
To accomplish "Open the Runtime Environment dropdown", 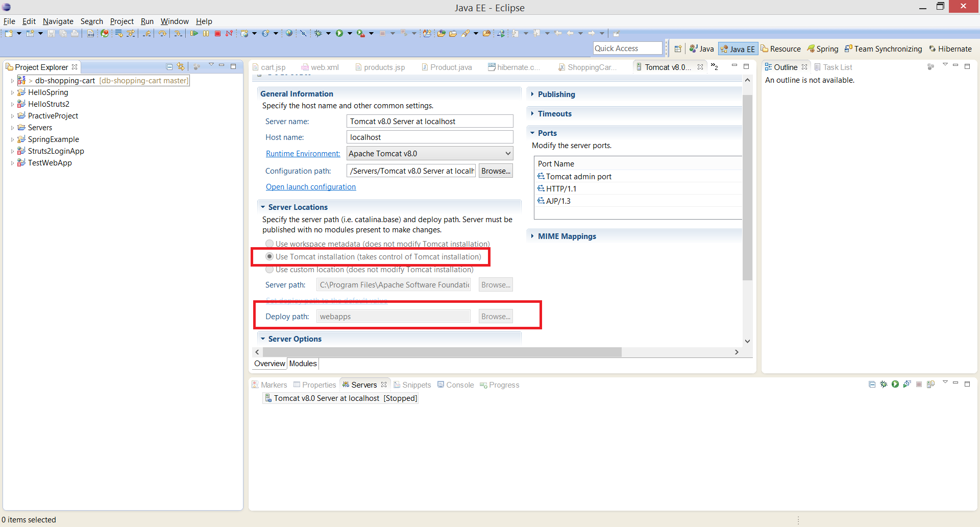I will click(508, 153).
